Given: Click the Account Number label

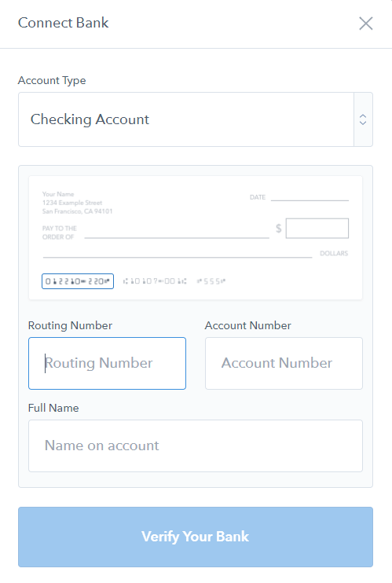Looking at the screenshot, I should click(247, 325).
